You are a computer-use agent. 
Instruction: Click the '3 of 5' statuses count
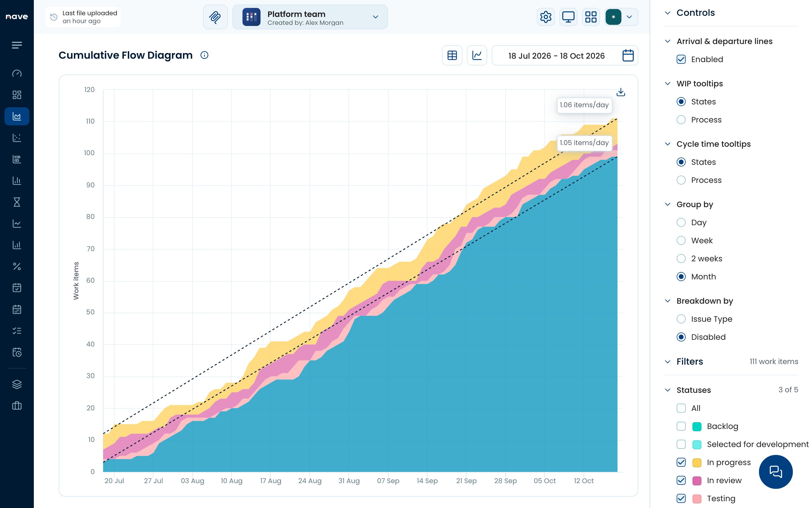788,390
